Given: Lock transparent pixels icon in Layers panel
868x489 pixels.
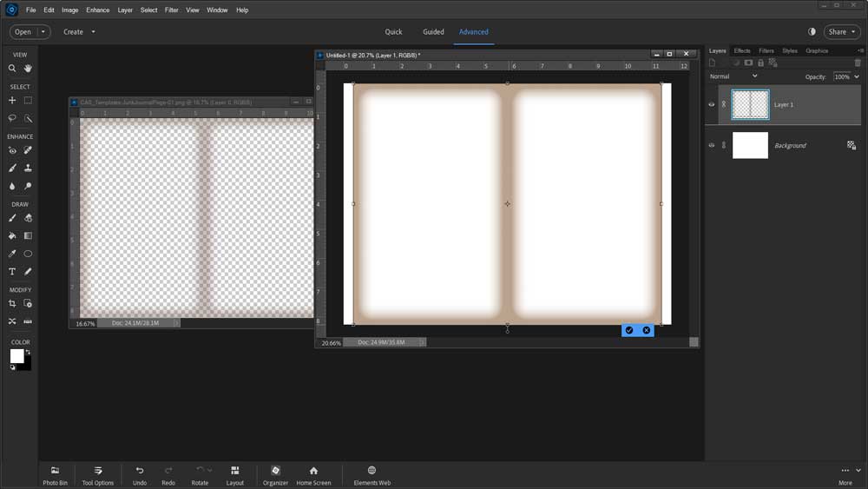Looking at the screenshot, I should click(x=773, y=63).
